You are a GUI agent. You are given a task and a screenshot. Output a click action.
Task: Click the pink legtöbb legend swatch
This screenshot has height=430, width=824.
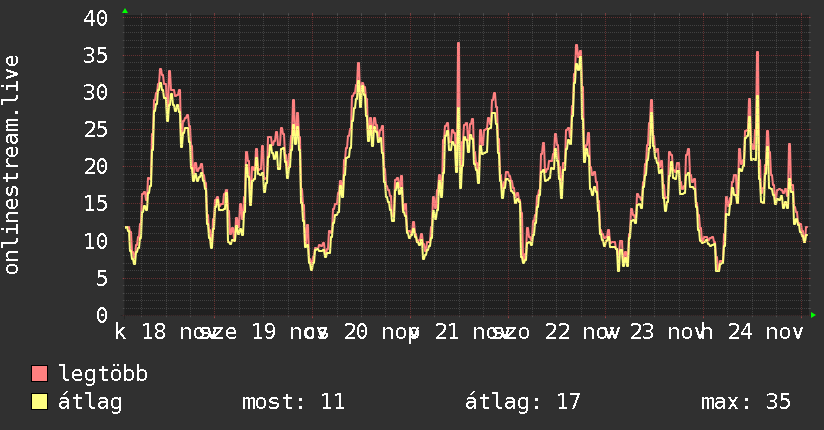(39, 374)
